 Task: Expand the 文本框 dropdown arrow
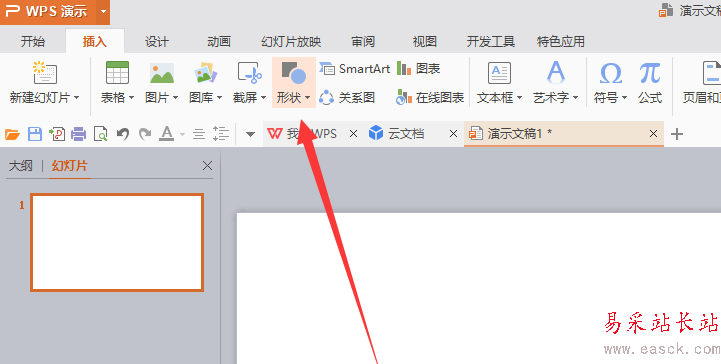coord(520,97)
